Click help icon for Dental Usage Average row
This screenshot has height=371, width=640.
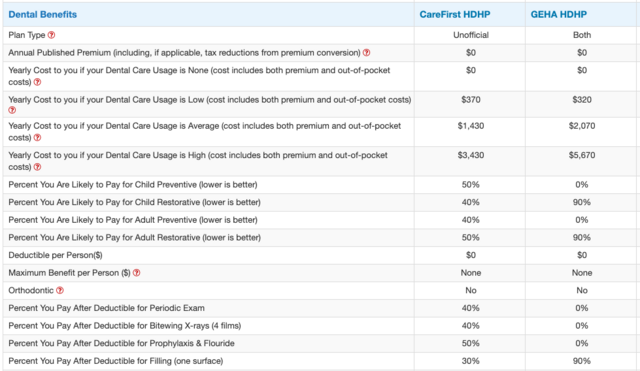(37, 138)
